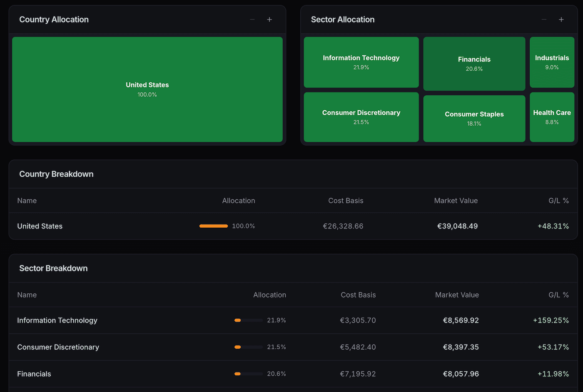Click the +53.17% gain value
The image size is (583, 392).
[553, 347]
